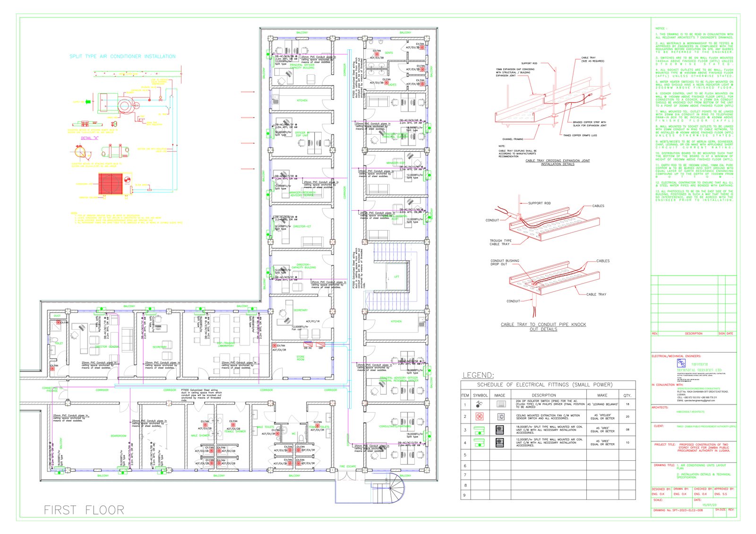Click the 18,000BTU split unit legend symbol

click(x=480, y=430)
